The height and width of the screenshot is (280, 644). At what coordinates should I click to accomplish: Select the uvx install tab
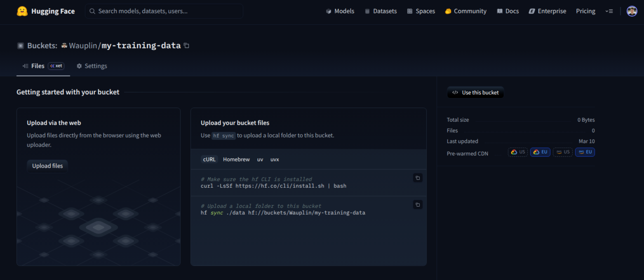[x=275, y=160]
